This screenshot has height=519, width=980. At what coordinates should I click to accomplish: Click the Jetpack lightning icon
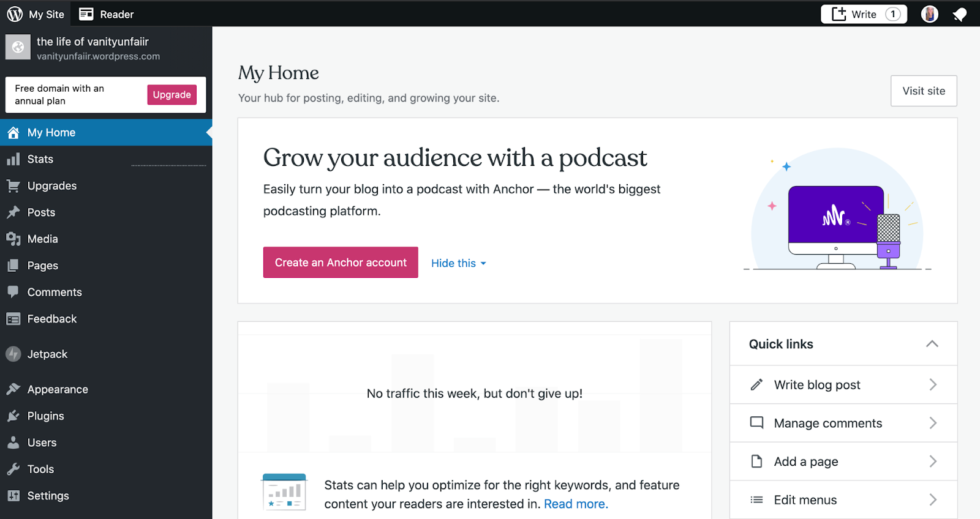pyautogui.click(x=13, y=354)
